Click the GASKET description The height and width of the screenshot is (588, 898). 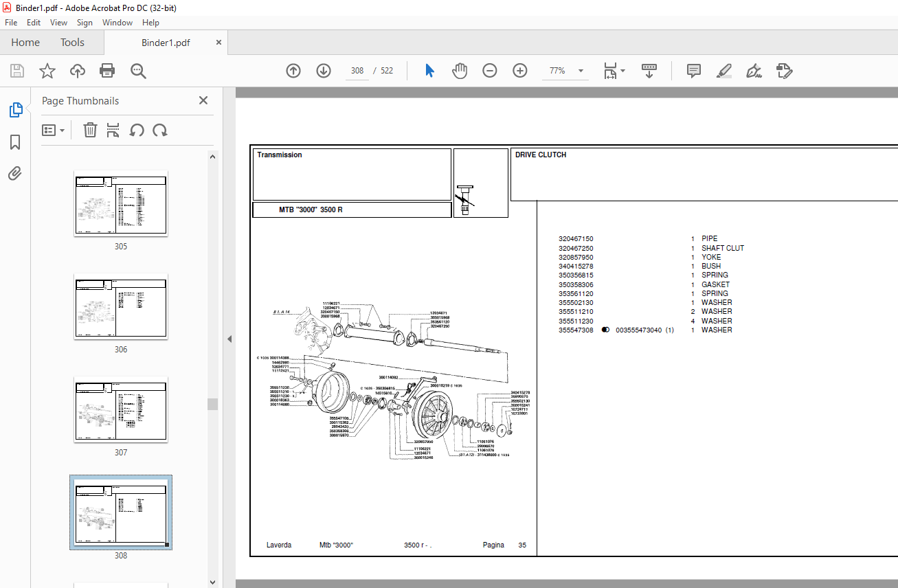pyautogui.click(x=715, y=284)
